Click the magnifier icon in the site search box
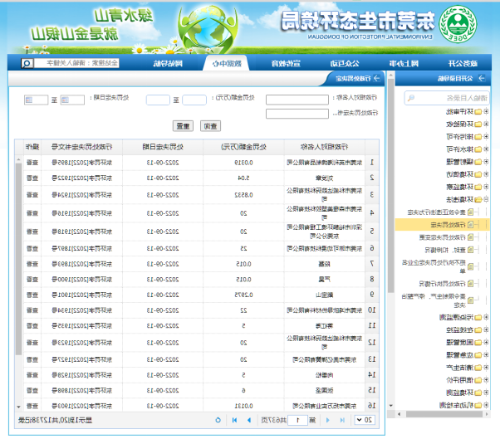This screenshot has width=500, height=439. pos(27,63)
